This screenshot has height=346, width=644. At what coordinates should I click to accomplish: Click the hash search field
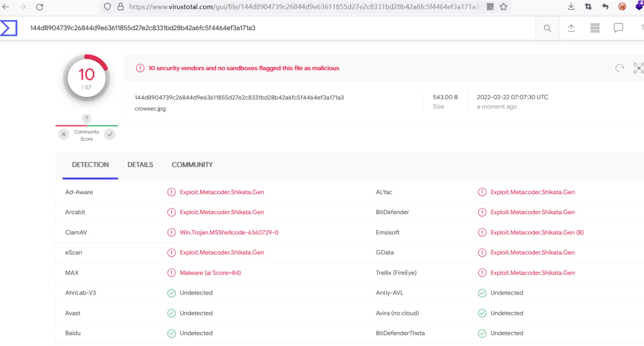pos(279,28)
